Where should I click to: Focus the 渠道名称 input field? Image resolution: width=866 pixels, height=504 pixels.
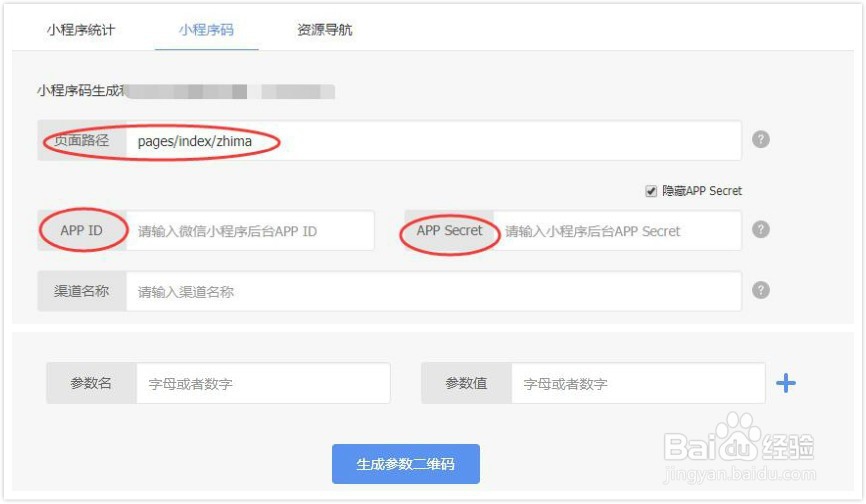click(x=434, y=291)
